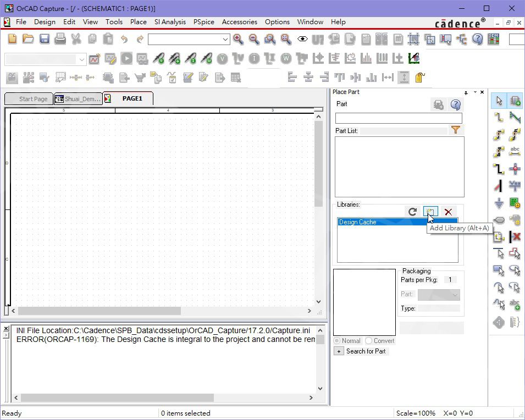The image size is (525, 420).
Task: Select Design Cache in Libraries list
Action: 397,222
